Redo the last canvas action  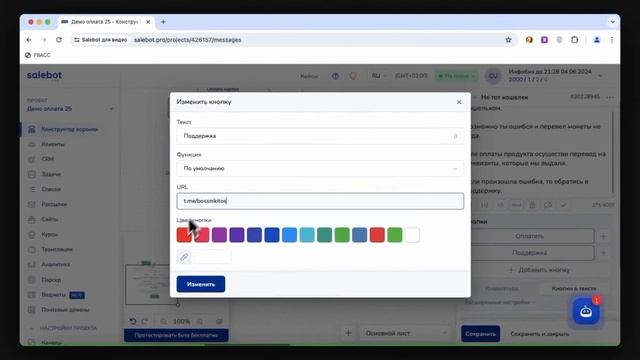(144, 321)
